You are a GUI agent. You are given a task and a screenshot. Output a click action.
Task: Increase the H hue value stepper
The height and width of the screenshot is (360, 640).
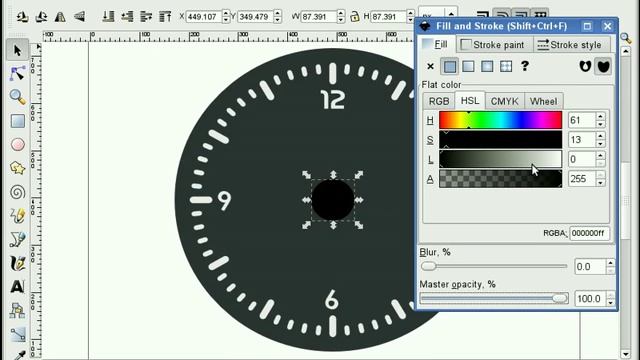pyautogui.click(x=600, y=116)
